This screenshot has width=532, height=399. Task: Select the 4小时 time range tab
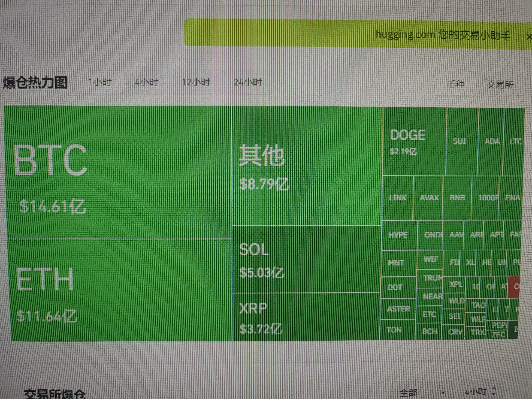[146, 83]
